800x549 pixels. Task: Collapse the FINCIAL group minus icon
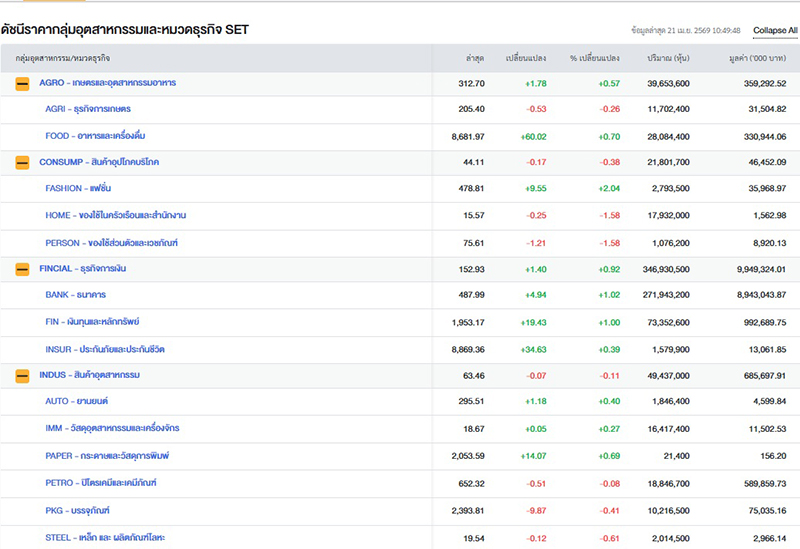(x=23, y=269)
